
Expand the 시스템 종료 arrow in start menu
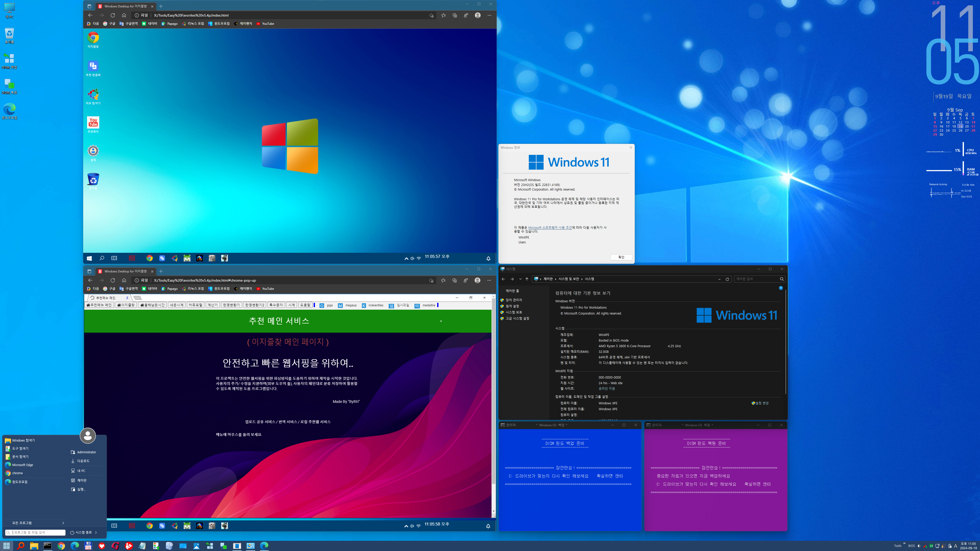pos(96,532)
